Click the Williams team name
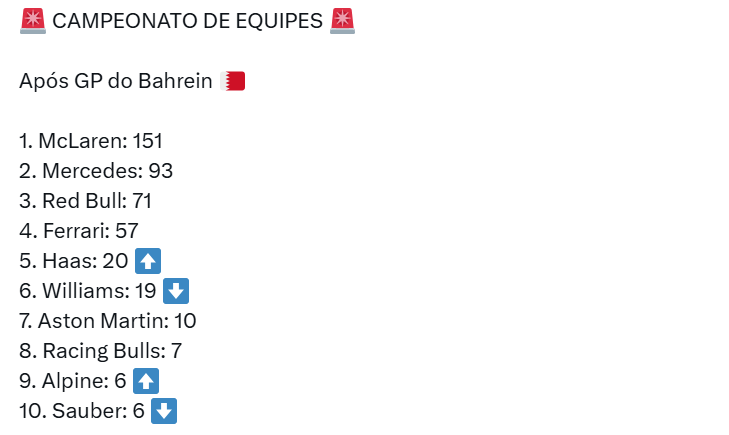Viewport: 729px width, 435px height. point(82,292)
